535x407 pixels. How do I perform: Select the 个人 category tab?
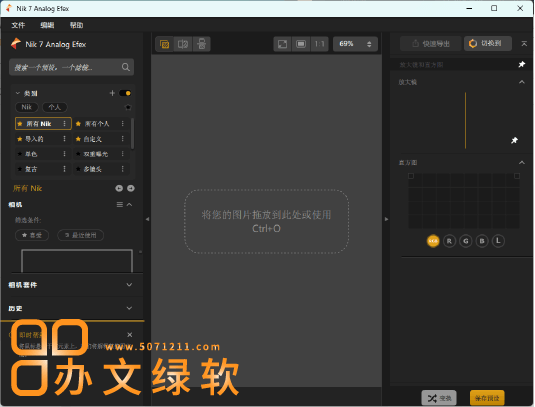pyautogui.click(x=55, y=107)
